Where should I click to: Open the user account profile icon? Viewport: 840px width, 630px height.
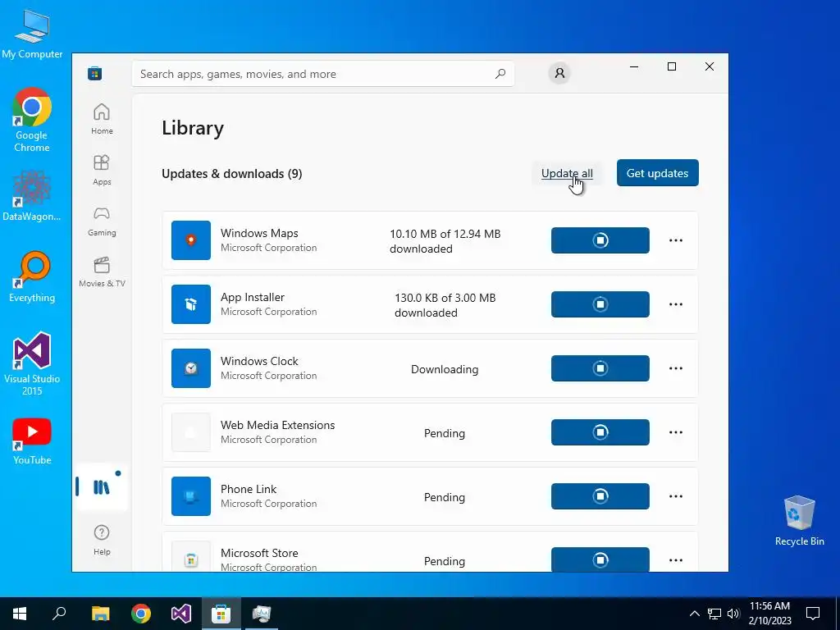pos(559,73)
